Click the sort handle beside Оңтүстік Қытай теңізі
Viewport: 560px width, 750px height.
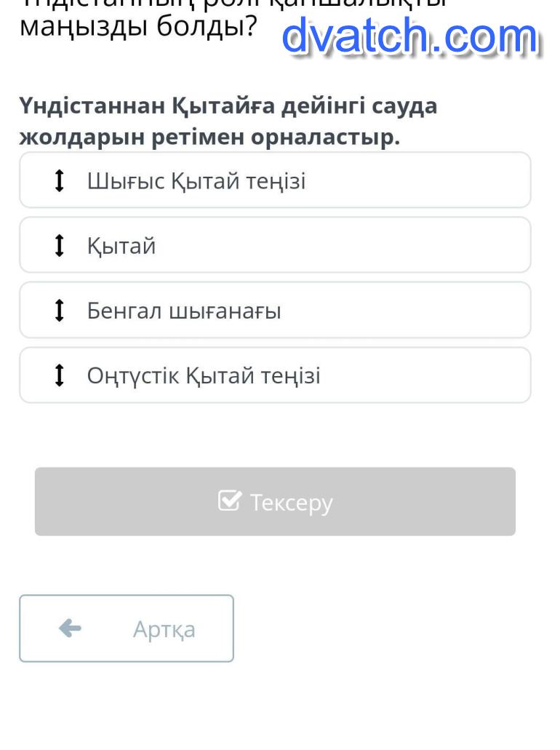coord(60,375)
